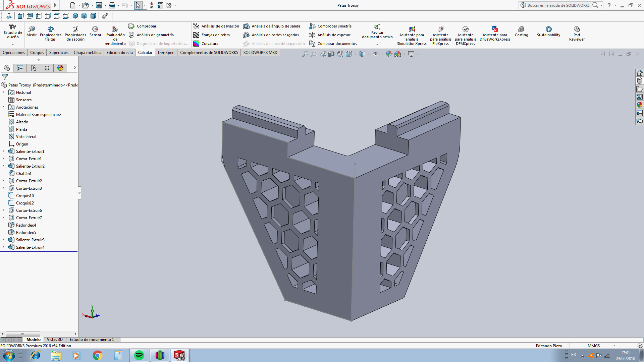The image size is (644, 362).
Task: Toggle the Curvatura display
Action: tap(206, 44)
